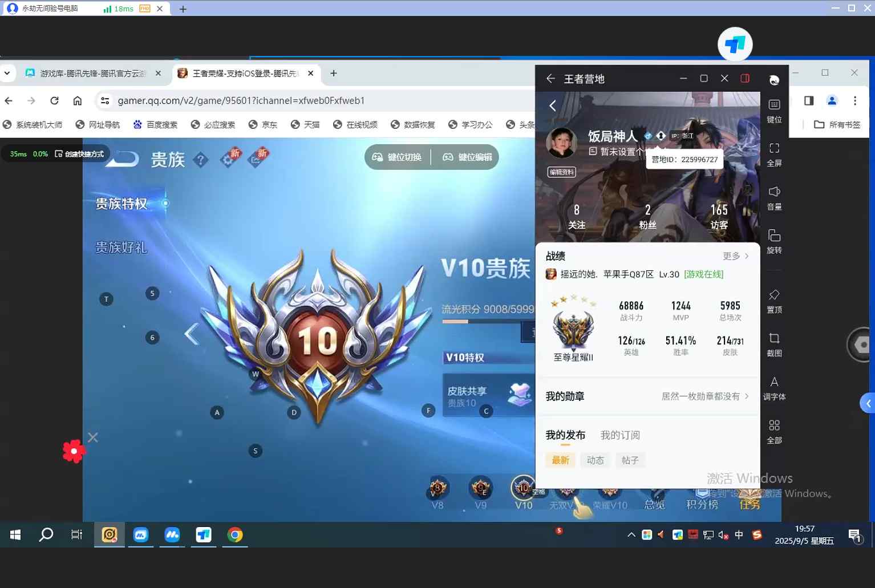View 2 粉丝 followers list
The image size is (875, 588).
[647, 217]
